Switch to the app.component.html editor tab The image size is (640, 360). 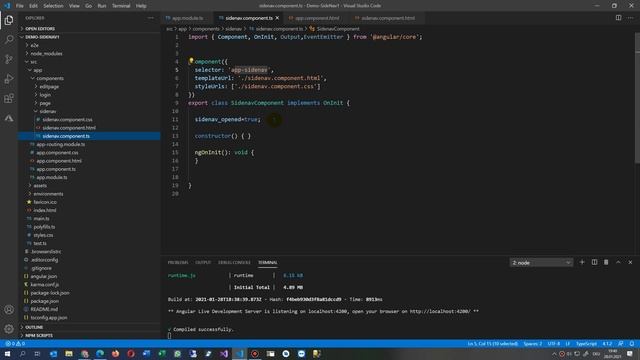[317, 18]
